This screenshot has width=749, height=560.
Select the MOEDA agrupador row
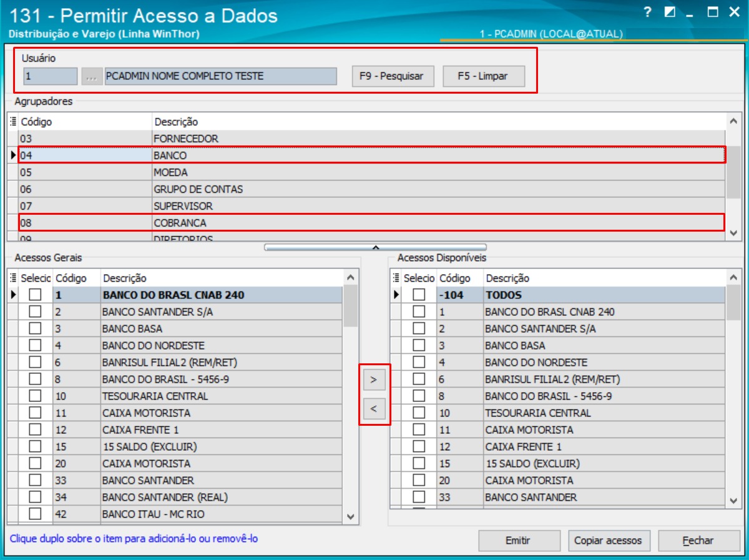coord(372,172)
